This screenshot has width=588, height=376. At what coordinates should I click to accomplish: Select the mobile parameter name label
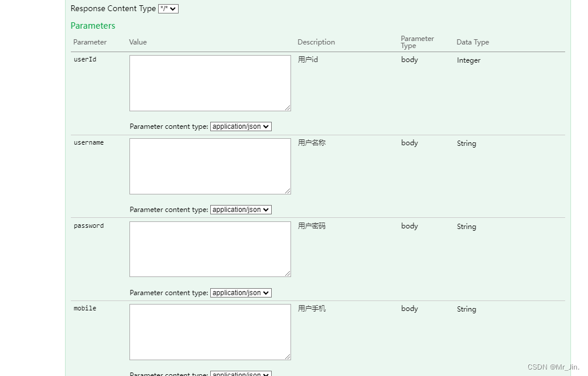[x=84, y=308]
